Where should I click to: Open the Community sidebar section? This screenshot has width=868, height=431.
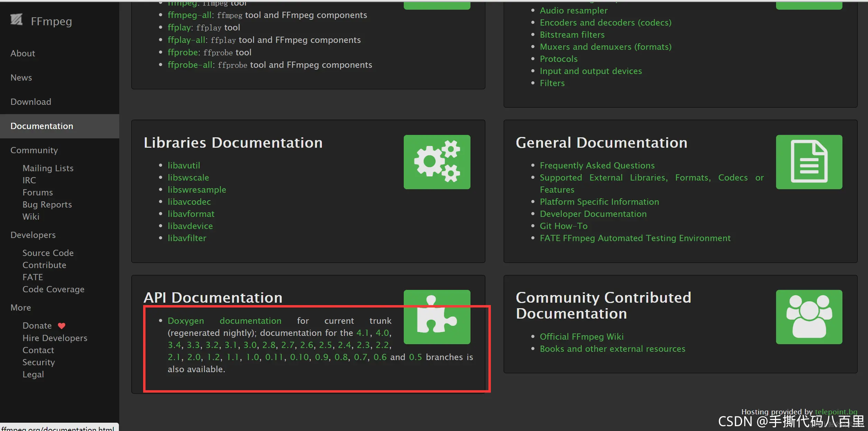[34, 150]
